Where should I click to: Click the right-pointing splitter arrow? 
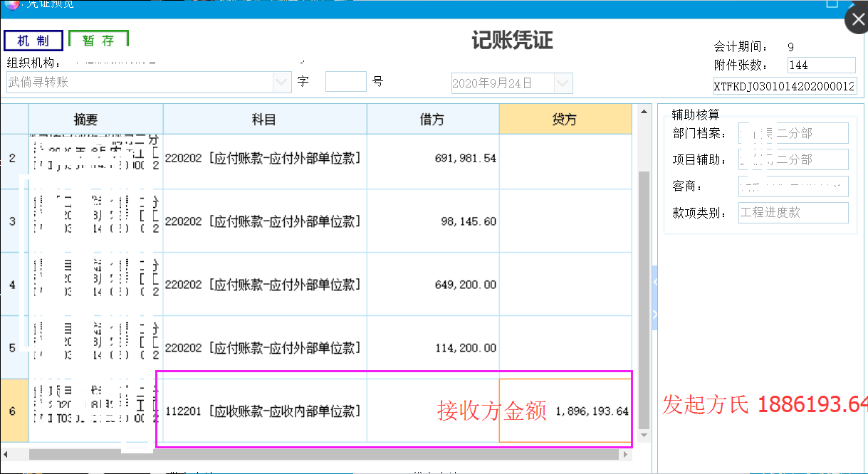tap(654, 312)
